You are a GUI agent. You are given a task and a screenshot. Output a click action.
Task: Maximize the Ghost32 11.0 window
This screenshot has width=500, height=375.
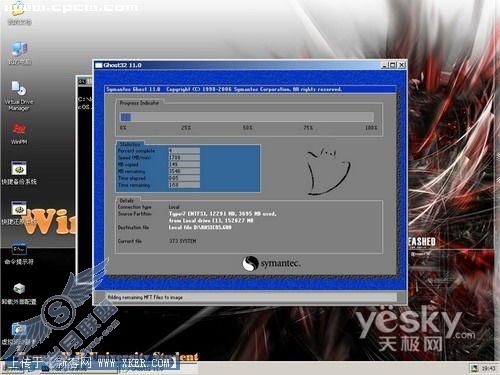click(x=393, y=65)
